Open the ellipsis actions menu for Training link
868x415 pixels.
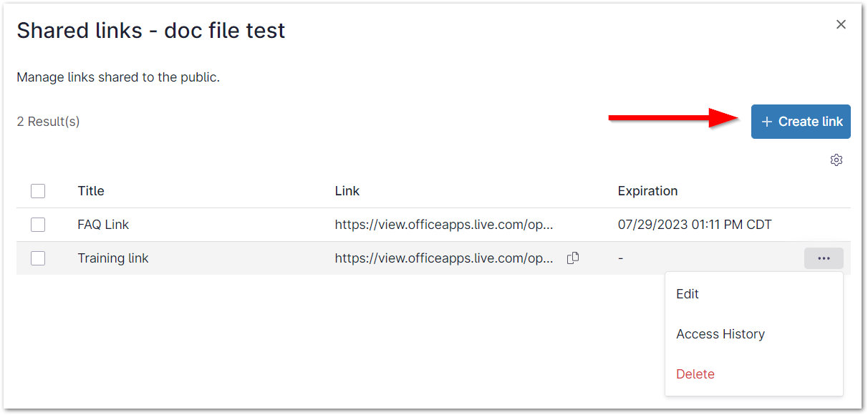[823, 258]
